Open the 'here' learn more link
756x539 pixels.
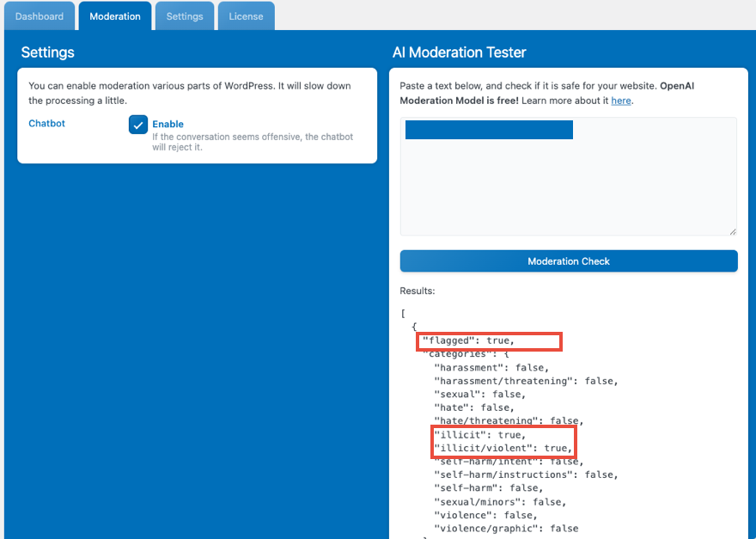click(x=620, y=101)
